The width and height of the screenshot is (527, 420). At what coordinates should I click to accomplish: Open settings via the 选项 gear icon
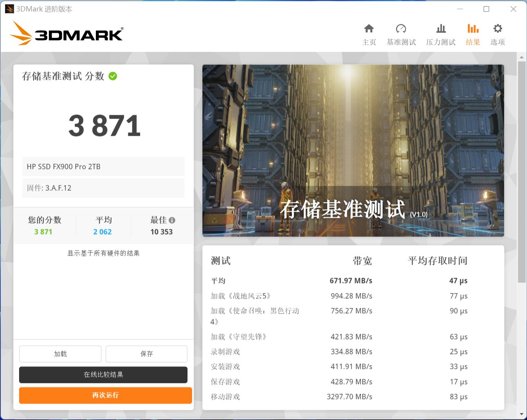(497, 34)
